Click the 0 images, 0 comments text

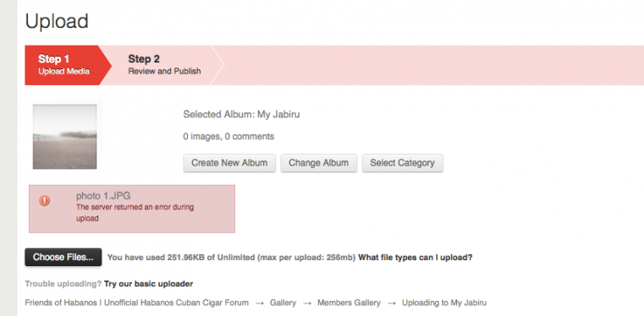[228, 137]
